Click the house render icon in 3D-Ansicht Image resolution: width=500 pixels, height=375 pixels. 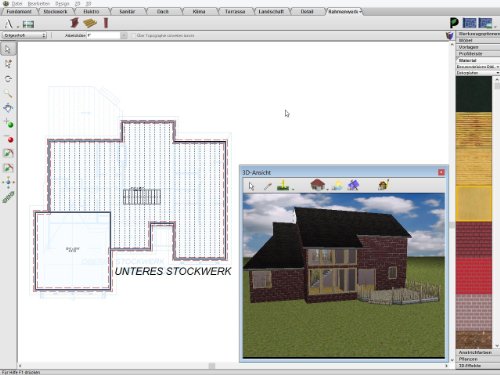(317, 185)
